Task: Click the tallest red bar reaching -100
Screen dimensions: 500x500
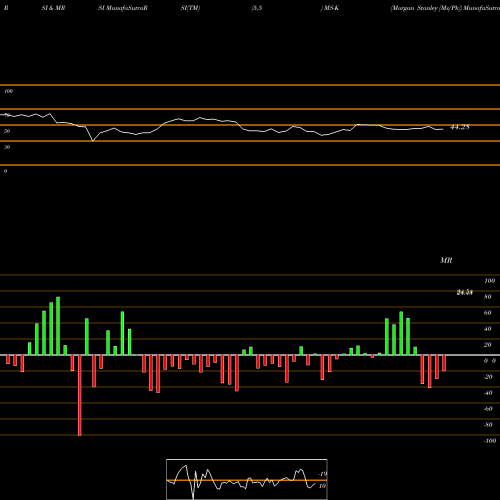Action: [x=79, y=395]
